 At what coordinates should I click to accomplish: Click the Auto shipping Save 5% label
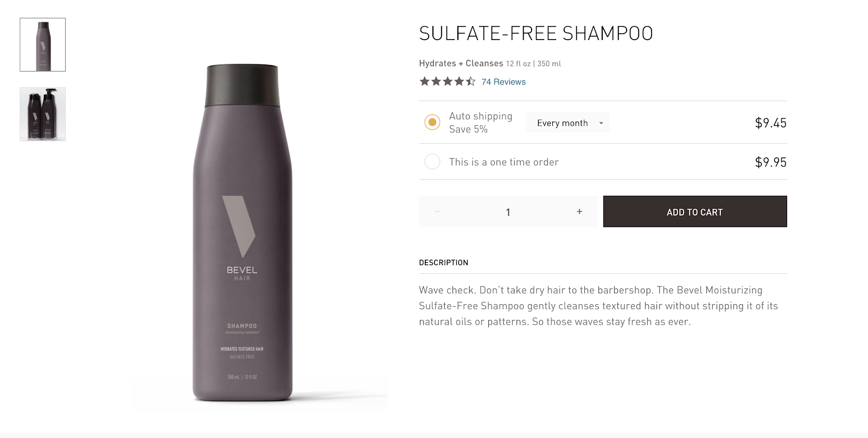pos(481,123)
